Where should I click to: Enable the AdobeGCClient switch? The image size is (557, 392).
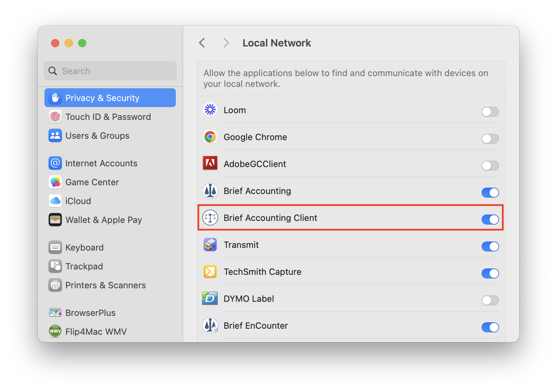point(490,166)
